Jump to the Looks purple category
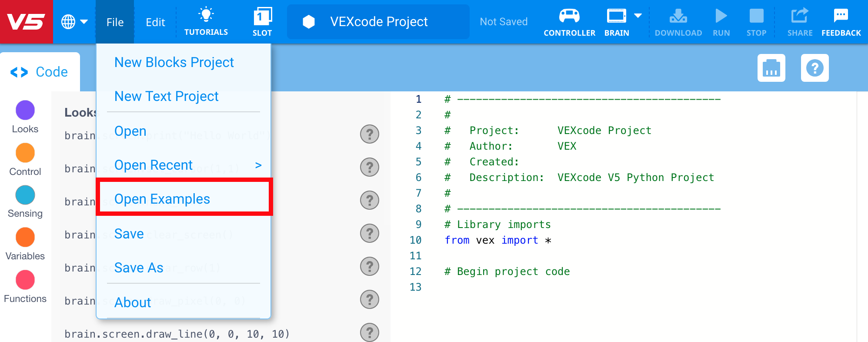 pos(25,111)
